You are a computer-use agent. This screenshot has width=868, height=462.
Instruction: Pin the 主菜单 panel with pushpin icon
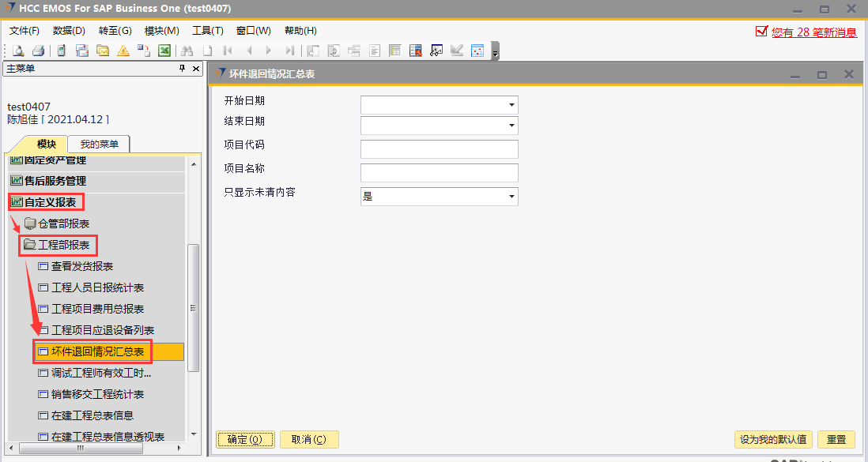(183, 69)
